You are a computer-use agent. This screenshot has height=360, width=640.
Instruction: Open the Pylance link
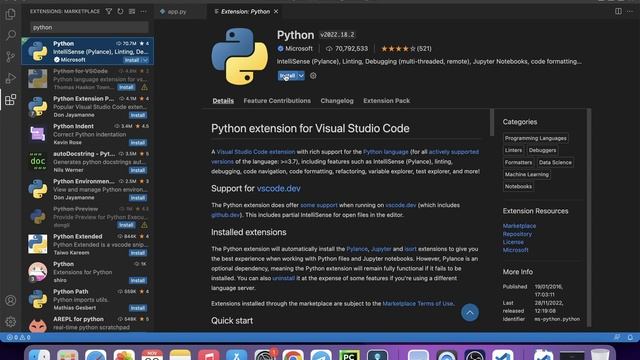pos(357,249)
